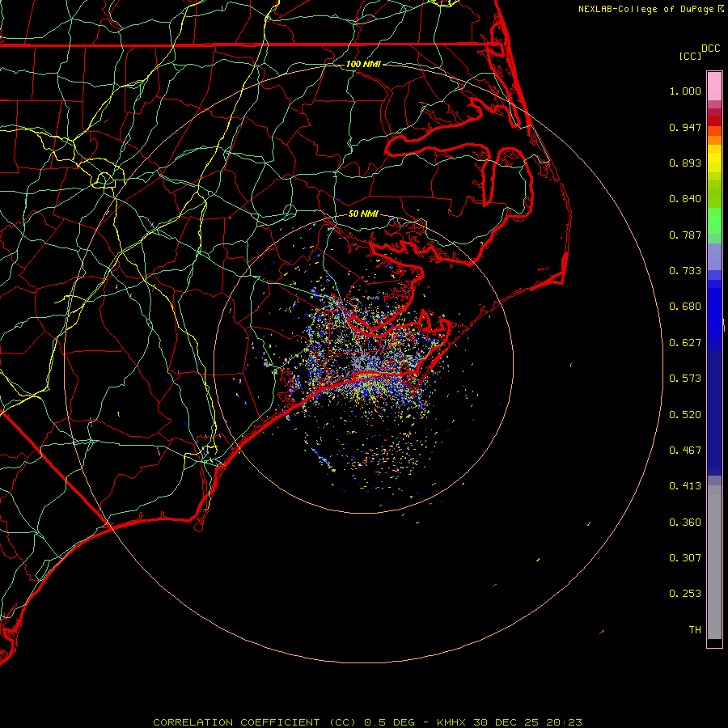728x728 pixels.
Task: Select the 0.360 legend value
Action: 685,523
